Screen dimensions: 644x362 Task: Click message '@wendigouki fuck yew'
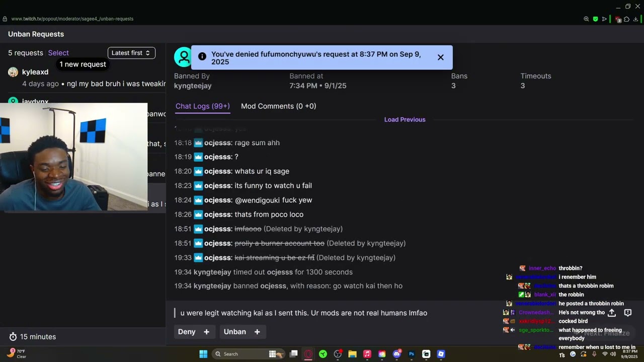pyautogui.click(x=274, y=200)
